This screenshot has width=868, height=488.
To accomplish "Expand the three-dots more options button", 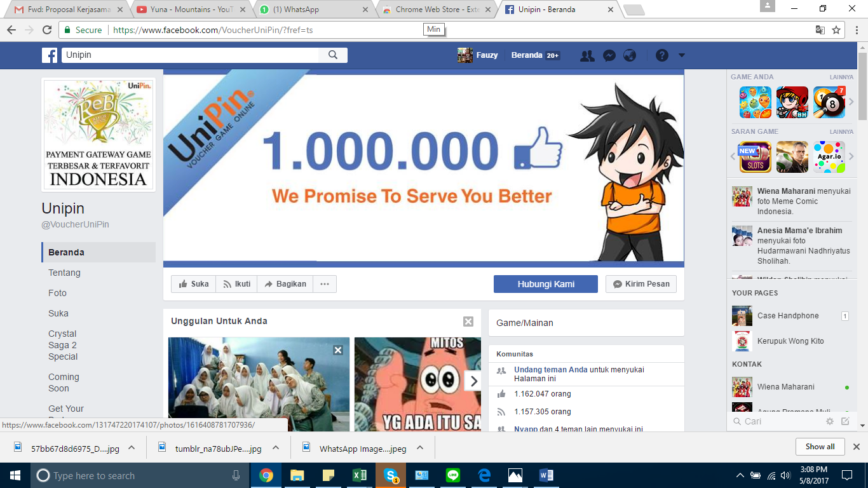I will pyautogui.click(x=325, y=284).
